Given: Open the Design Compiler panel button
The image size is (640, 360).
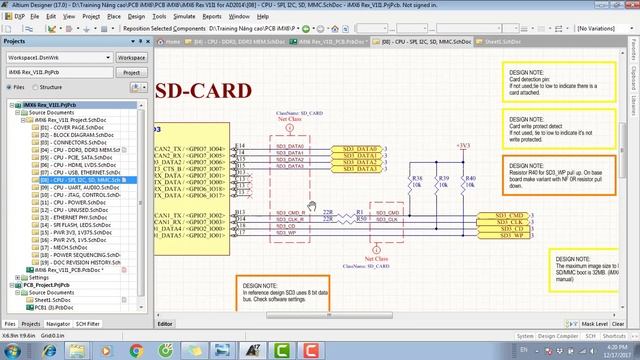Looking at the screenshot, I should click(558, 336).
